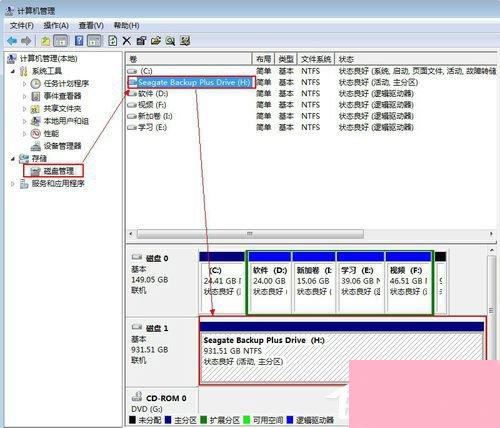Viewport: 500px width, 428px height.
Task: Open the 文件(F) menu
Action: 22,26
